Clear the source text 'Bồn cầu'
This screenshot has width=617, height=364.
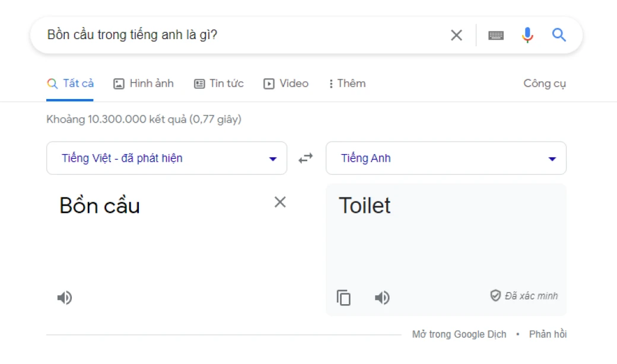(280, 202)
